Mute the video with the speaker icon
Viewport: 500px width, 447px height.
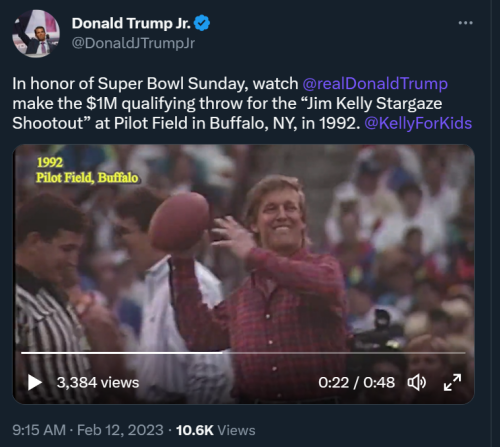coord(417,382)
